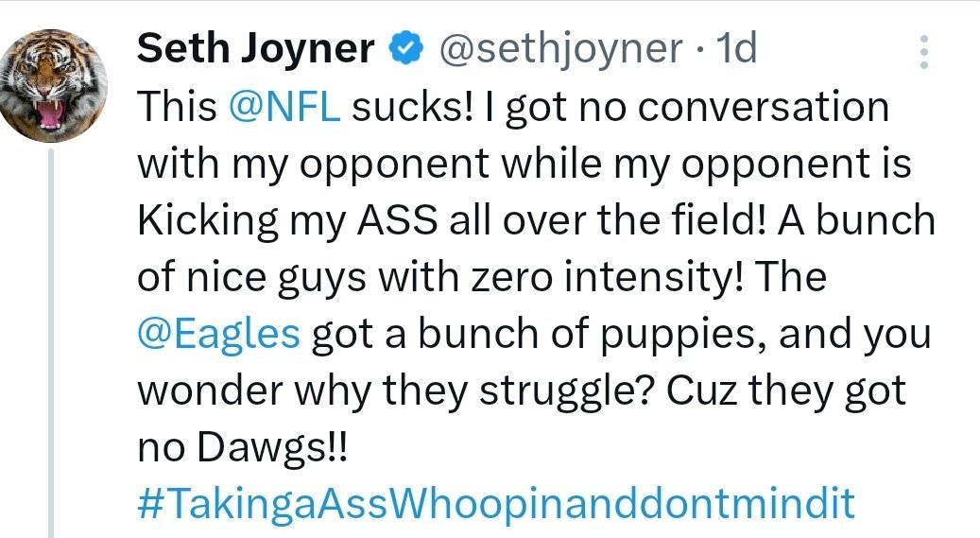
Task: Click the 1d tweet timestamp
Action: click(x=737, y=49)
